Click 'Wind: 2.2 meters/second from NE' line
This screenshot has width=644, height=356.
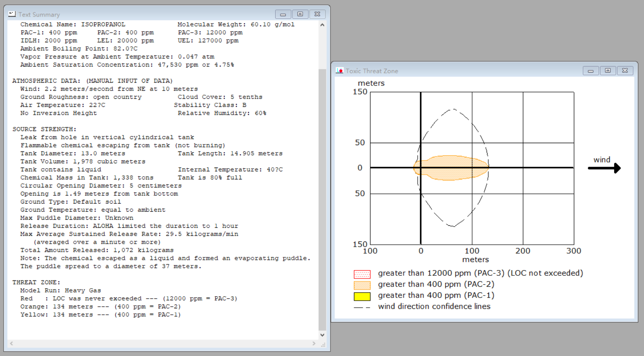click(x=109, y=89)
